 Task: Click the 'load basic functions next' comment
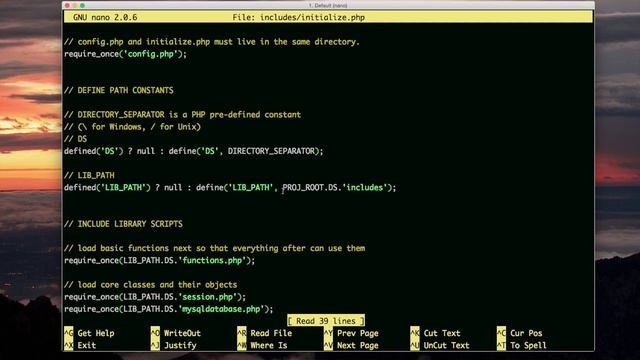pos(215,248)
